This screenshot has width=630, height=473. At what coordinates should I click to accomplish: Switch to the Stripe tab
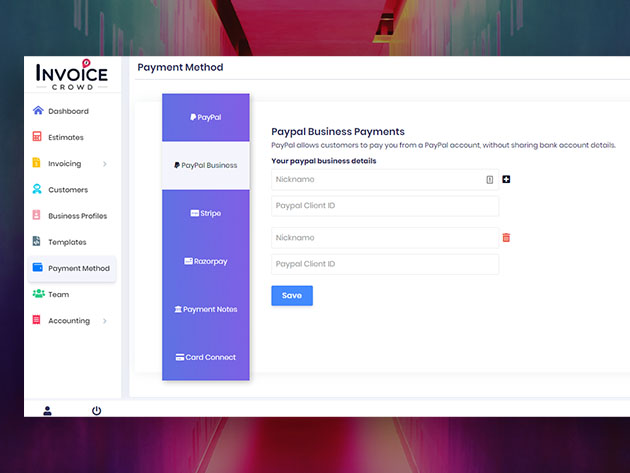pos(206,213)
